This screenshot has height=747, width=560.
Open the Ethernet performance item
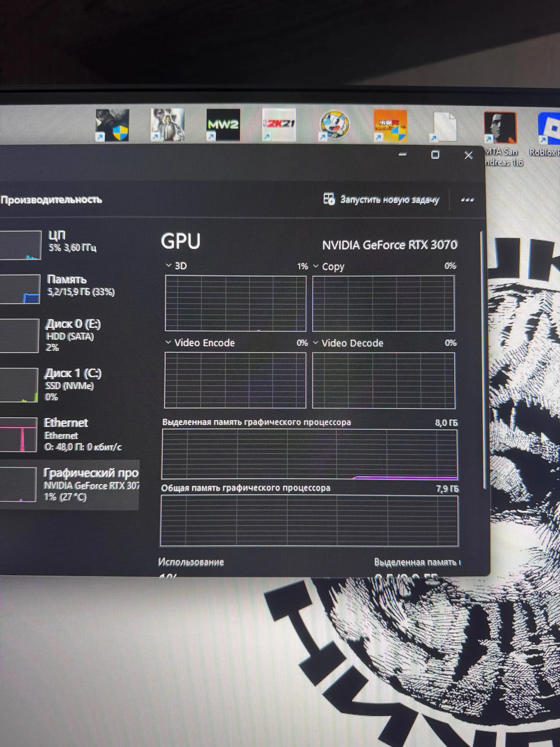(x=69, y=434)
